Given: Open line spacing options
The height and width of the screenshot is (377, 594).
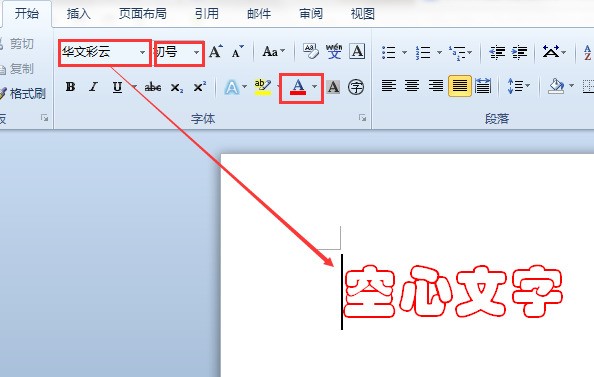Looking at the screenshot, I should click(x=518, y=86).
